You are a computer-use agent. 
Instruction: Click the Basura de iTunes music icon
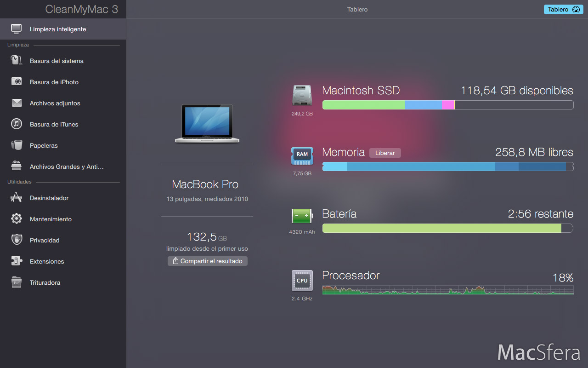[17, 124]
